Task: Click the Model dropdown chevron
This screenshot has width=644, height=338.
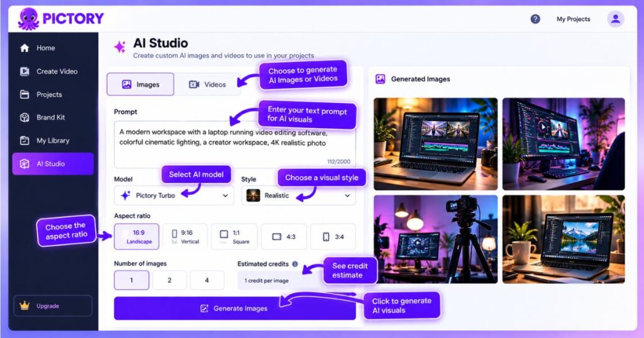Action: pos(225,195)
